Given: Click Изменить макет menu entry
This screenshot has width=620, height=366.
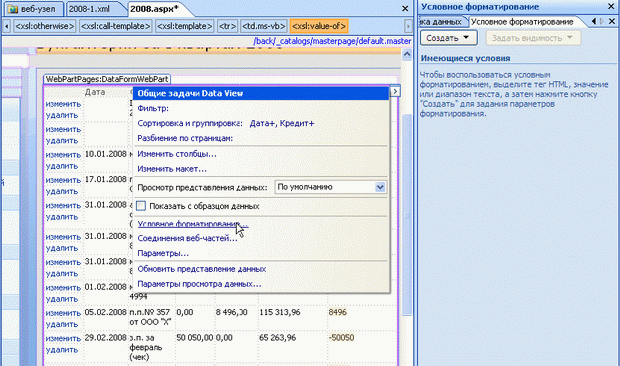Looking at the screenshot, I should tap(172, 169).
